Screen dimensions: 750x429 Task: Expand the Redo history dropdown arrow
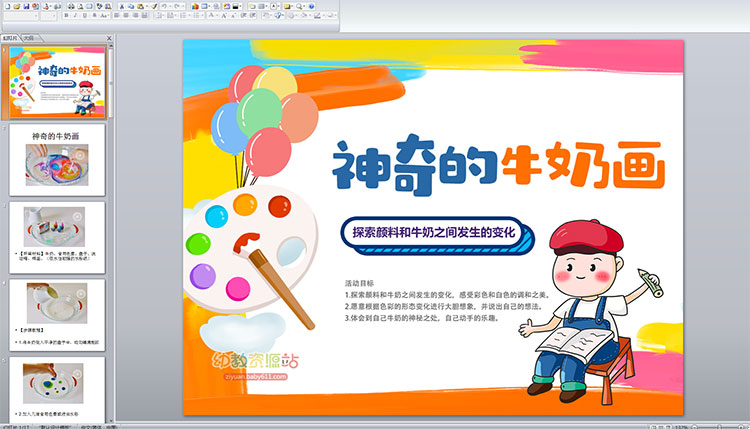pyautogui.click(x=183, y=6)
